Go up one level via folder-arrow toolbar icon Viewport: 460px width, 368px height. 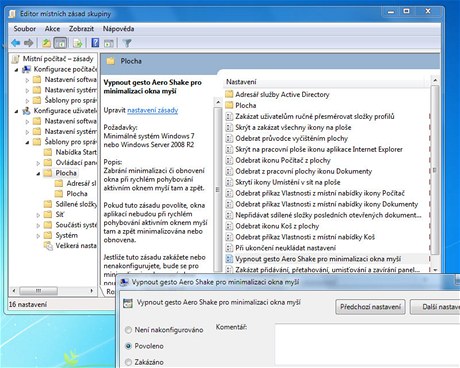pos(46,43)
